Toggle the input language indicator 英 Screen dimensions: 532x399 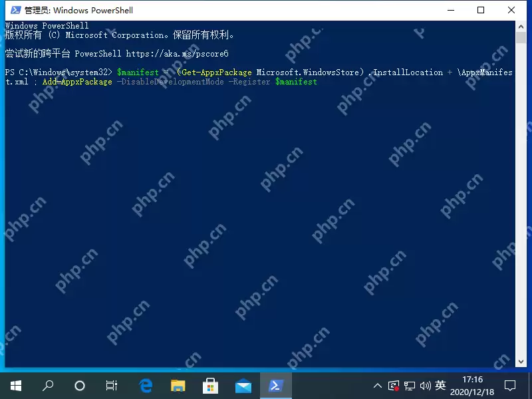(440, 385)
